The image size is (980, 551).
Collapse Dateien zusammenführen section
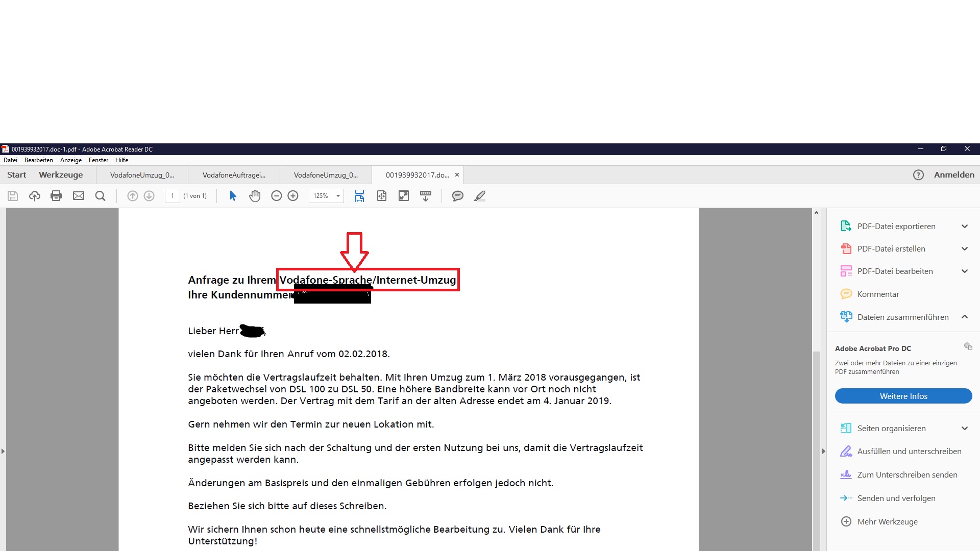click(x=964, y=317)
